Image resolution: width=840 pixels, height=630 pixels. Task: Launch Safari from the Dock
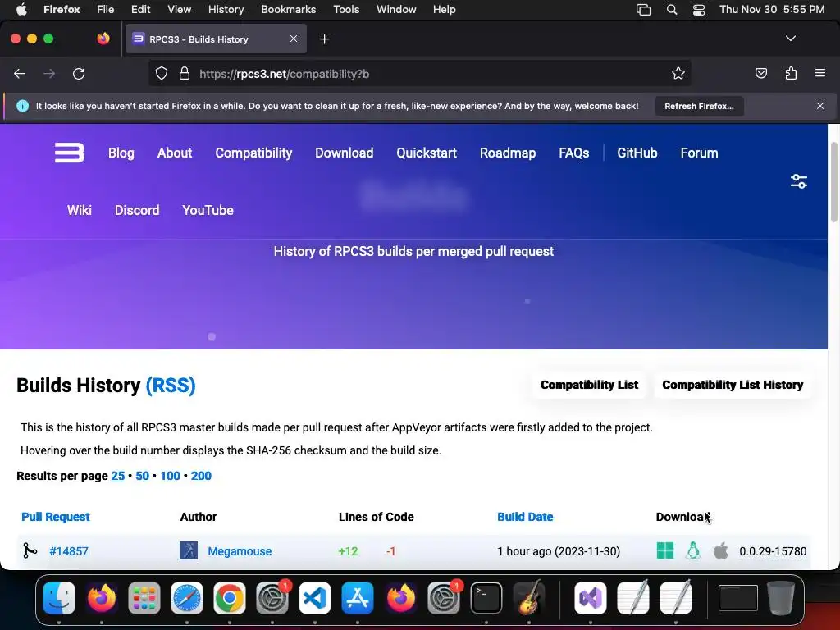click(x=186, y=598)
